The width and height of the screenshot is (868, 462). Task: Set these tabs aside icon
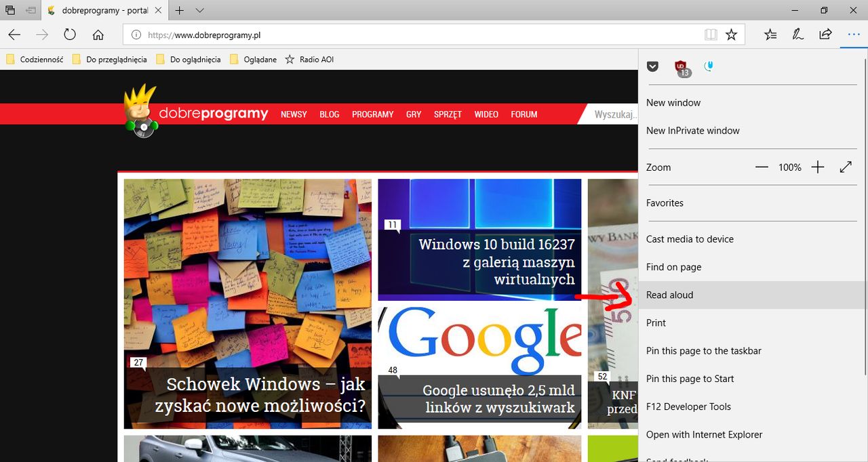(x=31, y=10)
